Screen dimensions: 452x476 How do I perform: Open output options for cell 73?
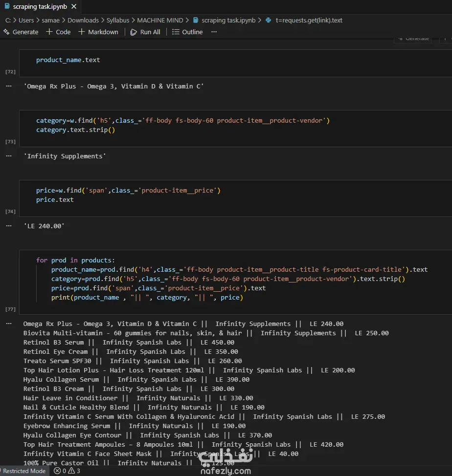[9, 156]
